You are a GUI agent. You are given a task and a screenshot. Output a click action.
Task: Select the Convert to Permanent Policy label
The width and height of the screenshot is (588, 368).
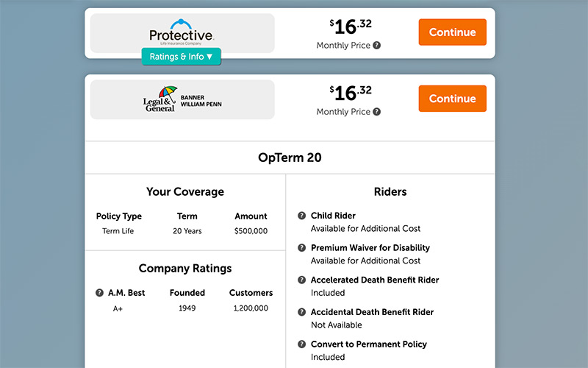pyautogui.click(x=369, y=344)
